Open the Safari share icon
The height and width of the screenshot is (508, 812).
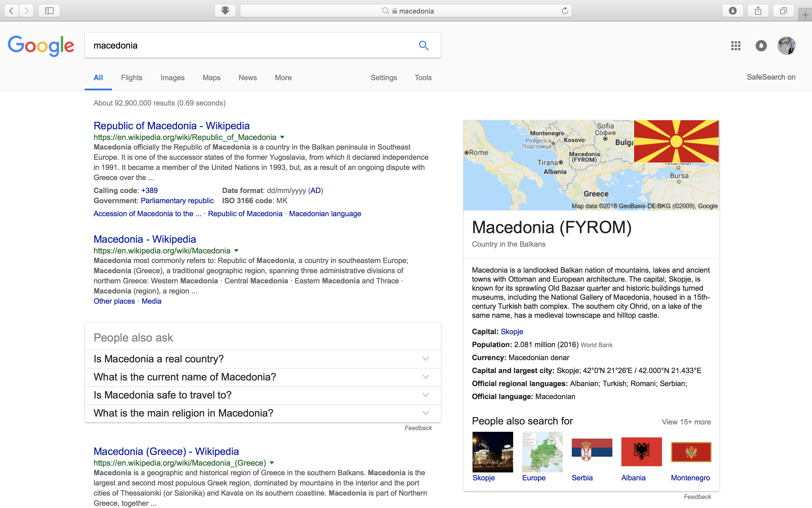click(758, 11)
